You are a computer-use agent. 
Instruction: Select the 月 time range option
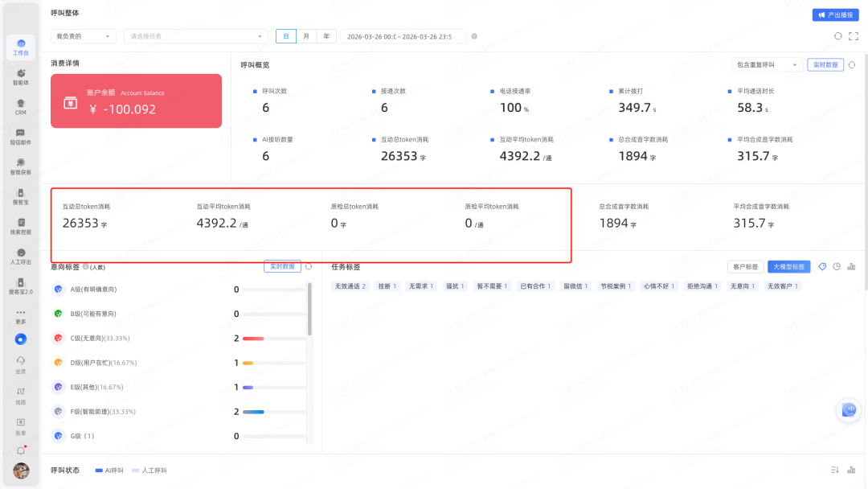pos(306,36)
